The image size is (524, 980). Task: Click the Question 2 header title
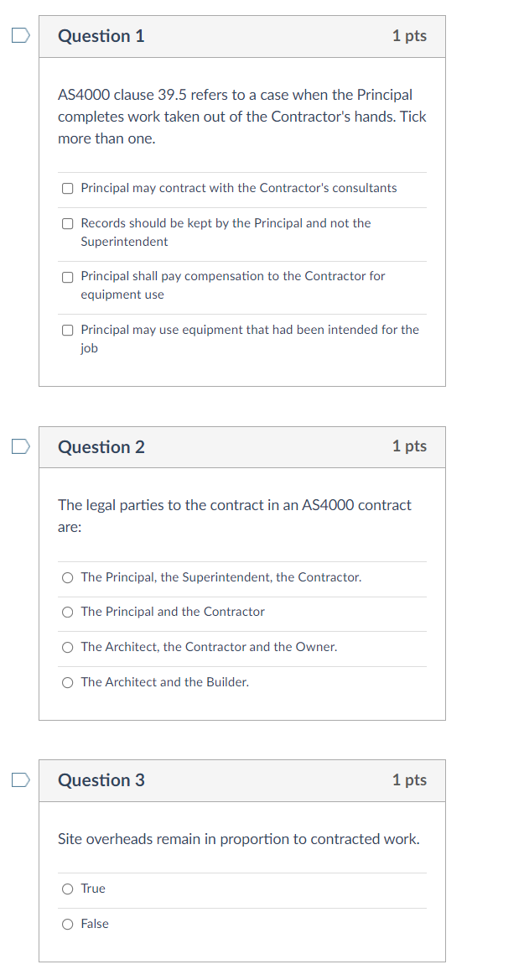pyautogui.click(x=101, y=447)
